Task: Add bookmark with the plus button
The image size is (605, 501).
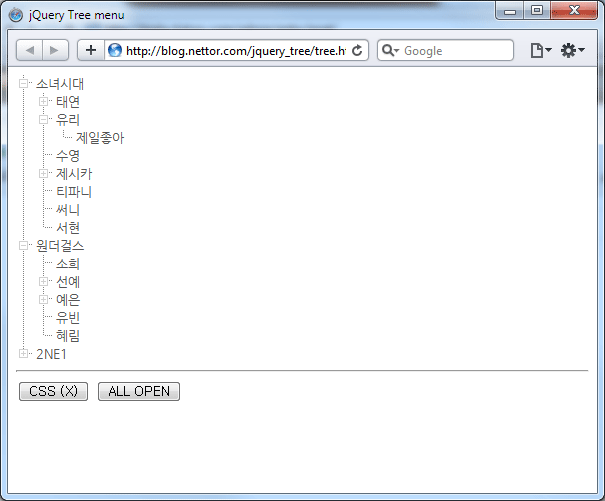Action: [91, 50]
